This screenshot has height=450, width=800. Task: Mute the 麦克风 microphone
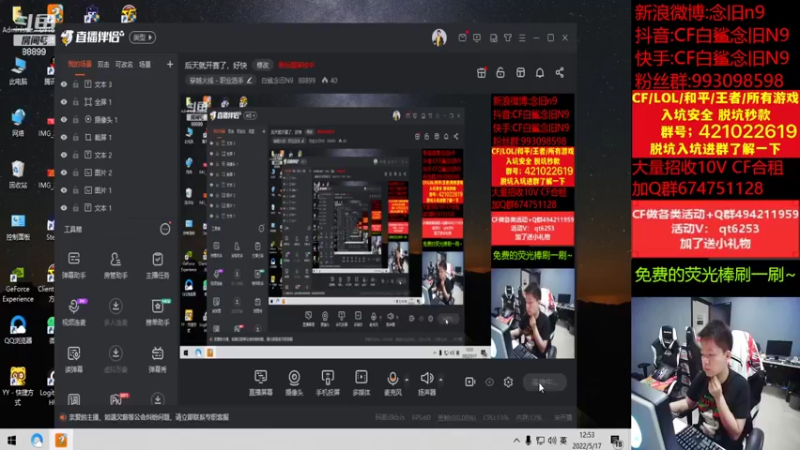(392, 383)
